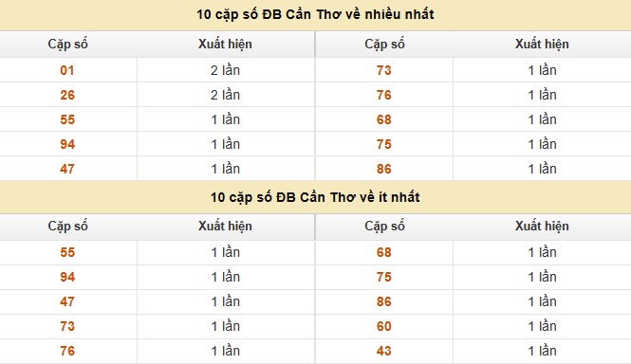Click pair 86 in the most frequent table

[384, 169]
